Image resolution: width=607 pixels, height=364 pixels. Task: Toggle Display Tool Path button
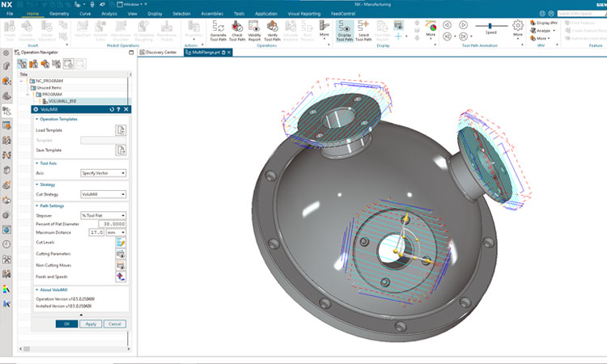tap(343, 27)
